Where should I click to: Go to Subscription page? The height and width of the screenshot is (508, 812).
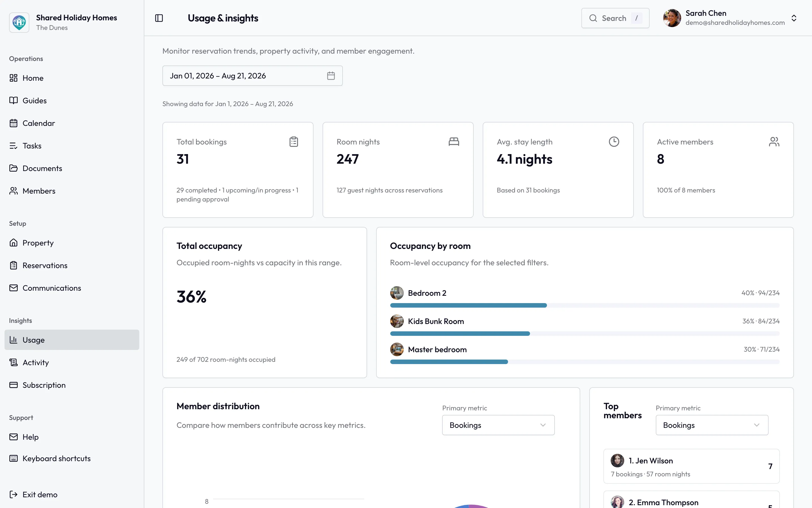72,385
